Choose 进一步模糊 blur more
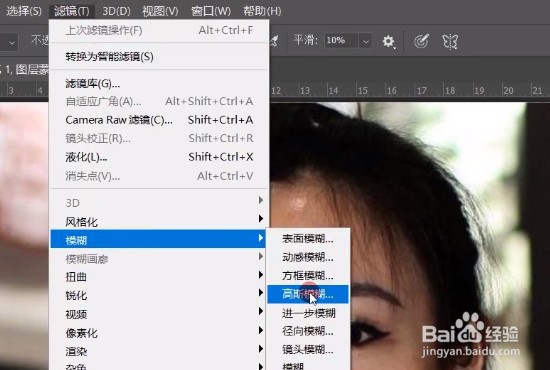550x370 pixels. pos(308,313)
